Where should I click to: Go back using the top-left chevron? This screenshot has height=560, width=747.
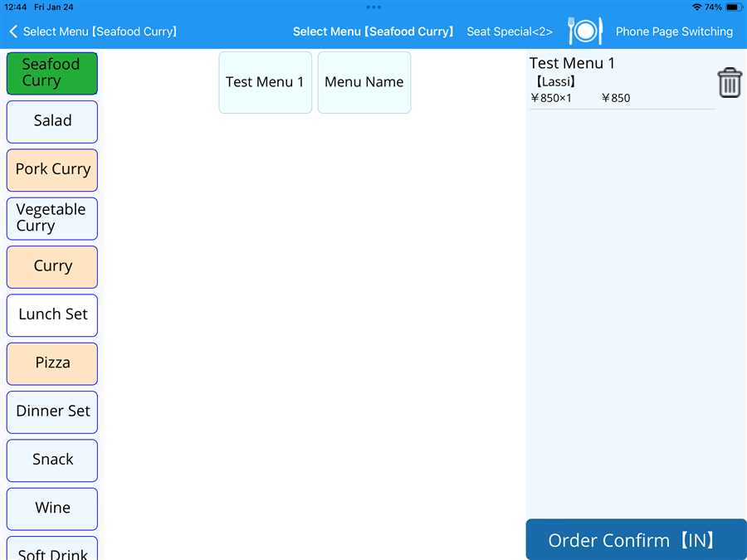13,32
